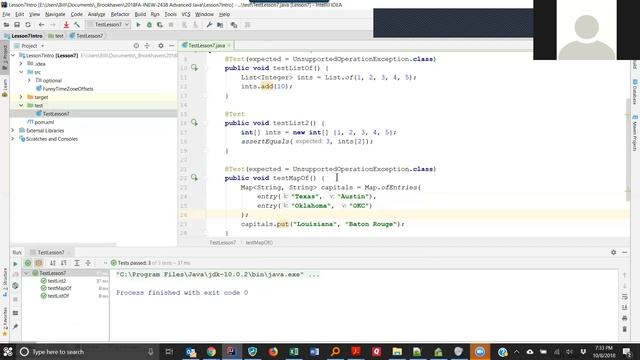Click Run with Coverage icon
This screenshot has height=360, width=640.
160,25
